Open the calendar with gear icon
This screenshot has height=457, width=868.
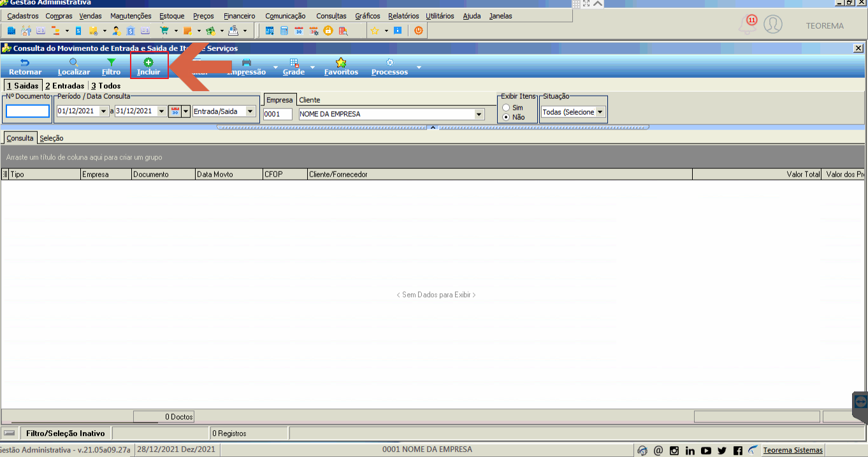[x=314, y=30]
